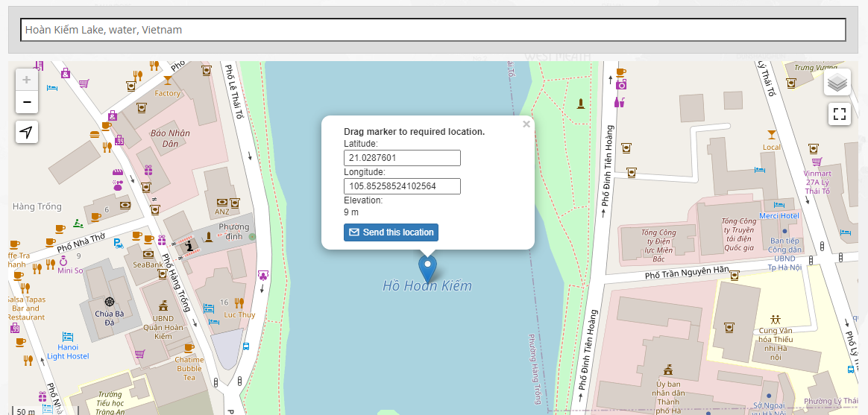The image size is (868, 415).
Task: Click the Mini So shop icon
Action: click(x=63, y=261)
